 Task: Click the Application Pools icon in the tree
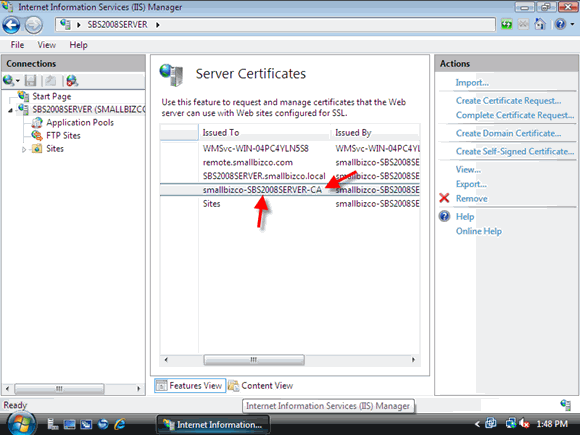pos(37,122)
